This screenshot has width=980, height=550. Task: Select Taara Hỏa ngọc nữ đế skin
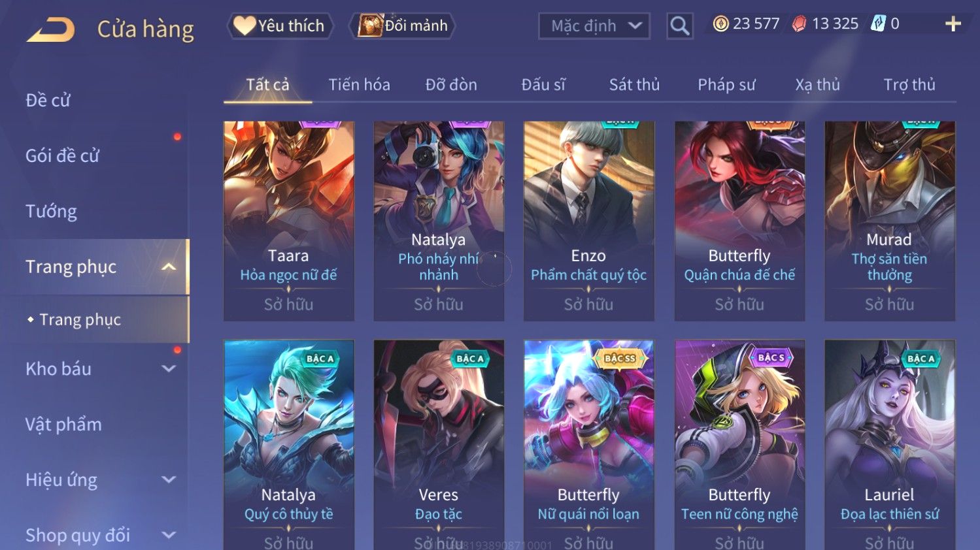[288, 221]
